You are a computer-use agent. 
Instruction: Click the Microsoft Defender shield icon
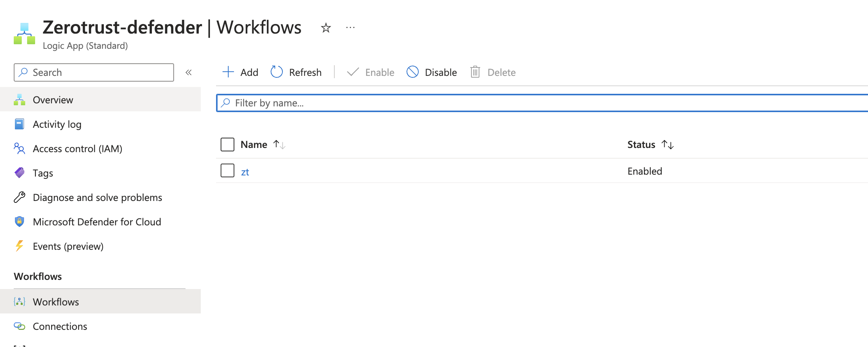pyautogui.click(x=19, y=222)
